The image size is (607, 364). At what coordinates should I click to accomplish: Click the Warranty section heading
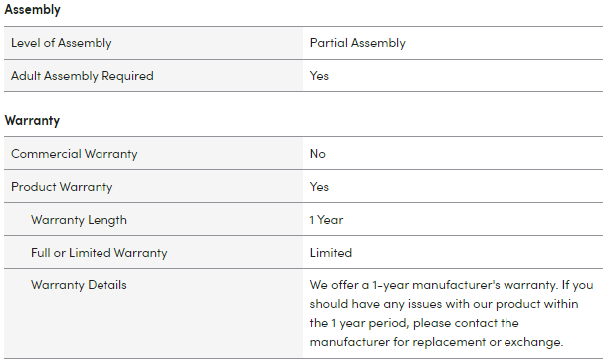(32, 120)
